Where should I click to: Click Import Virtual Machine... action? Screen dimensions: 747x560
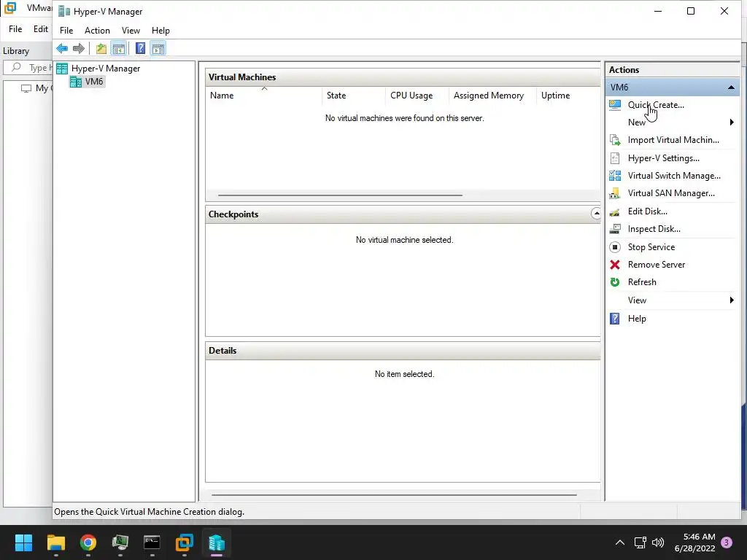tap(673, 140)
